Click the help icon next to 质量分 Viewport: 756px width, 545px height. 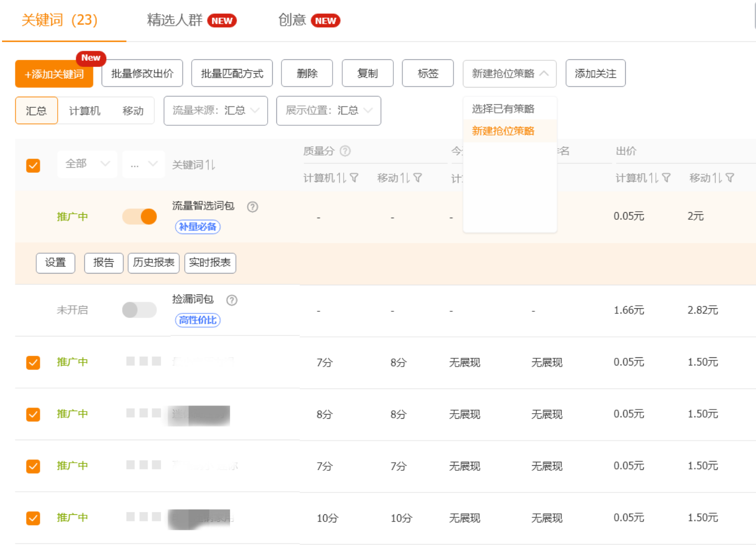345,151
